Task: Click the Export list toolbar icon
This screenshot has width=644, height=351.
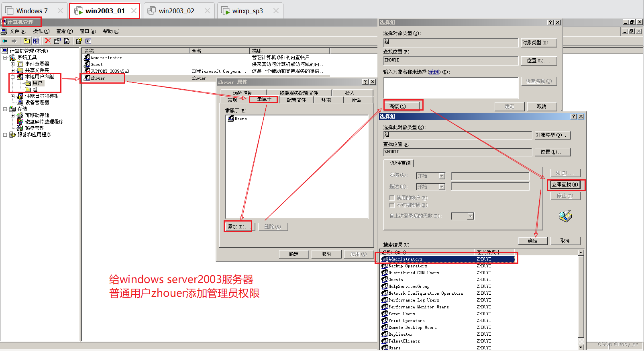Action: pyautogui.click(x=67, y=41)
